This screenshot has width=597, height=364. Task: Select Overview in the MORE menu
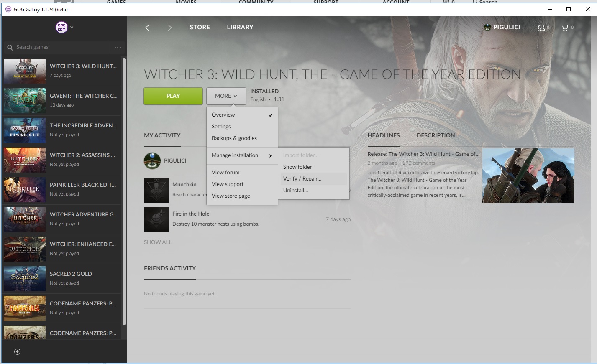242,115
